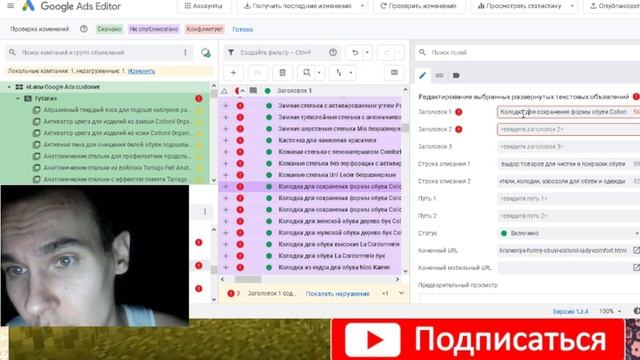Click the find and replace text icon
The height and width of the screenshot is (360, 640).
[306, 73]
